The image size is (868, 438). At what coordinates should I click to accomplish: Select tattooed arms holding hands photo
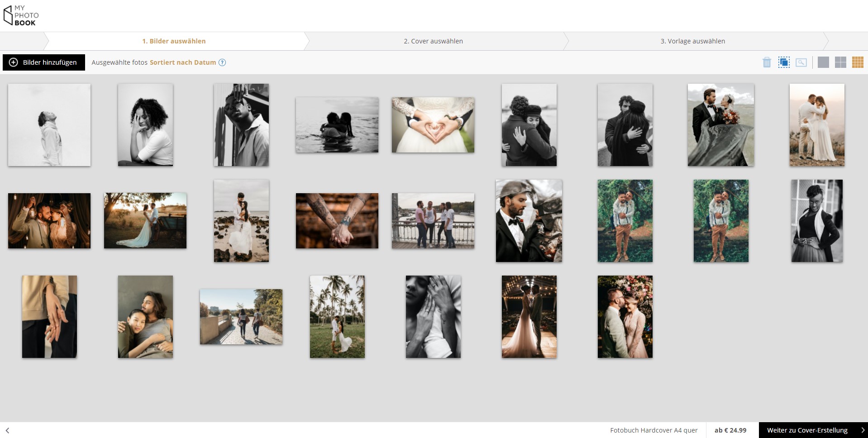tap(337, 221)
